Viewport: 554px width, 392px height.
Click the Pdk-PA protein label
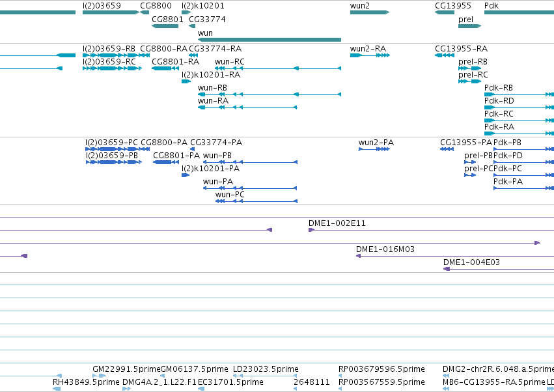pos(508,182)
